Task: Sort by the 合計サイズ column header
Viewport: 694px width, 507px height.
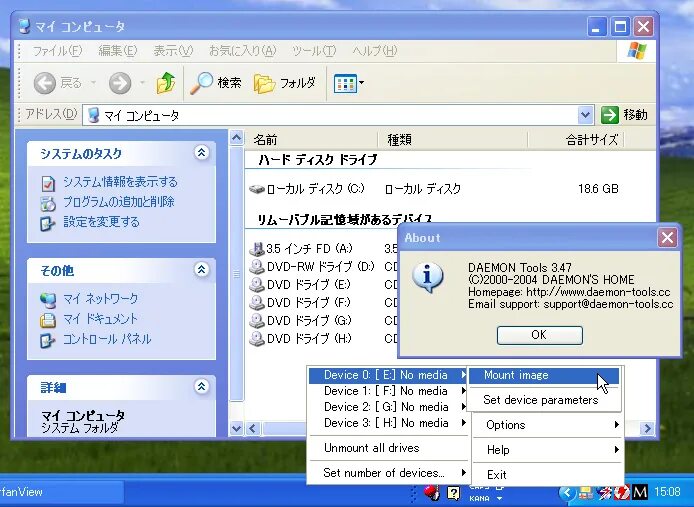Action: coord(576,140)
